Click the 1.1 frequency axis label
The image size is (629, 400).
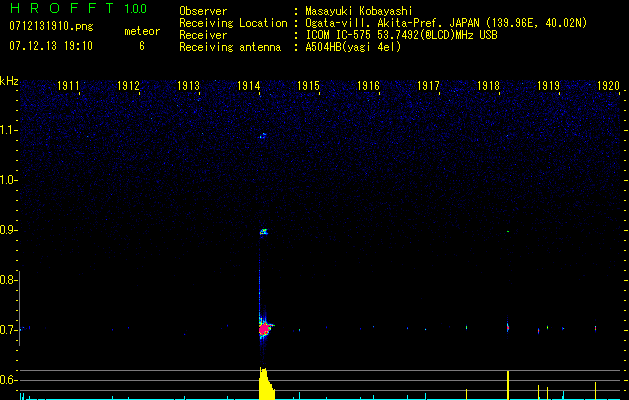(9, 129)
